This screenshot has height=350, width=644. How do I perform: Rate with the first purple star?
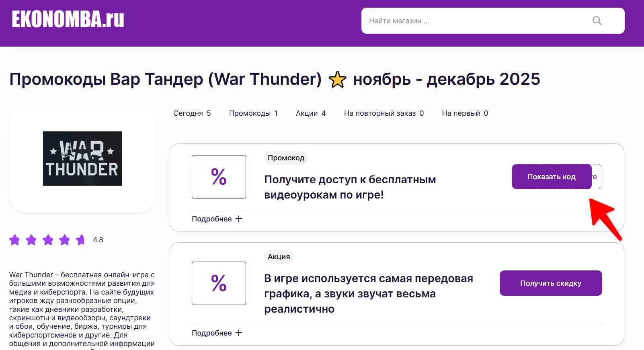pyautogui.click(x=14, y=240)
